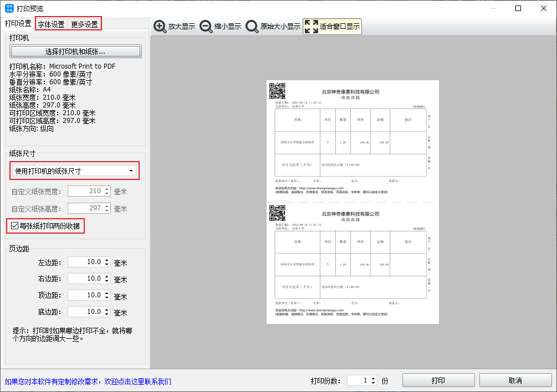Increase the 左边距 value with stepper
This screenshot has width=557, height=392.
coord(106,260)
